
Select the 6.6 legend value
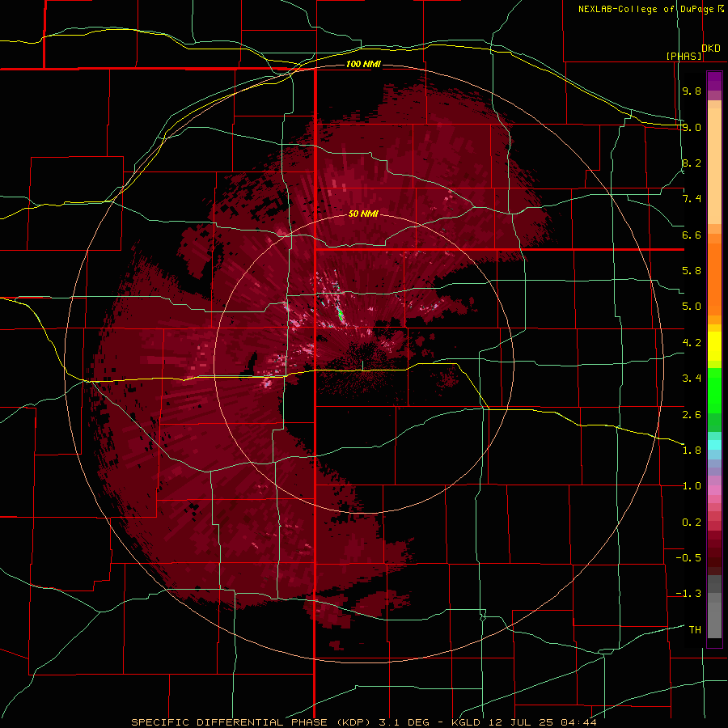click(692, 235)
